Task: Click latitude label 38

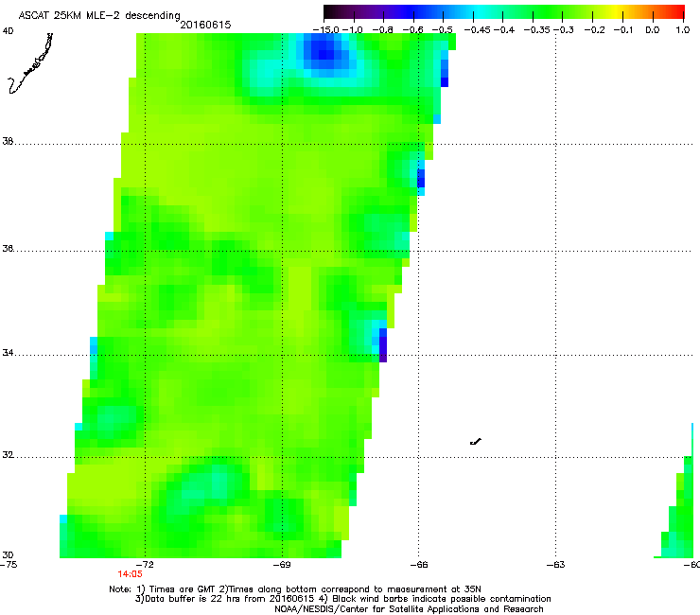Action: [8, 142]
